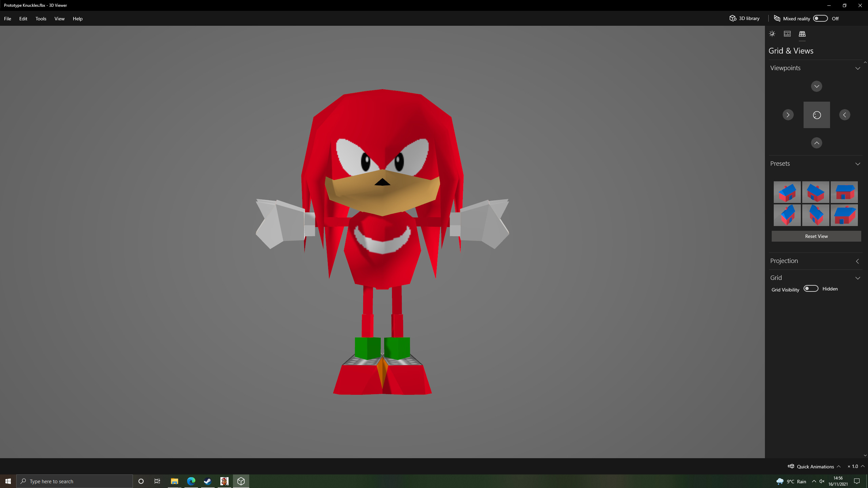The height and width of the screenshot is (488, 868).
Task: Mute system volume in the taskbar
Action: [822, 481]
